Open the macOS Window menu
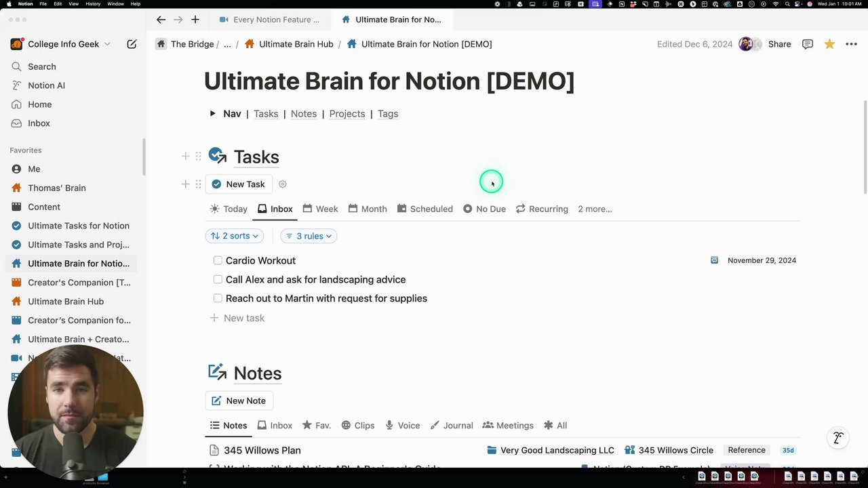Viewport: 868px width, 488px height. pos(115,4)
